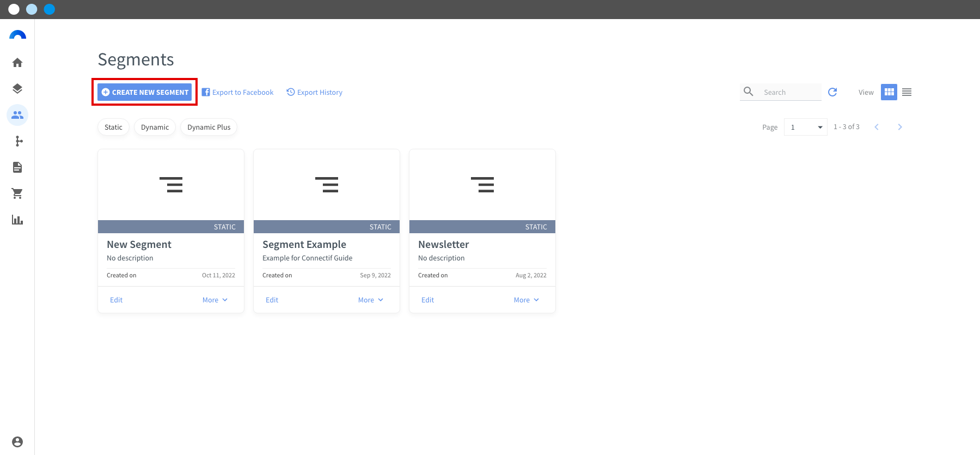Image resolution: width=980 pixels, height=455 pixels.
Task: Click the search magnifier icon
Action: click(x=749, y=92)
